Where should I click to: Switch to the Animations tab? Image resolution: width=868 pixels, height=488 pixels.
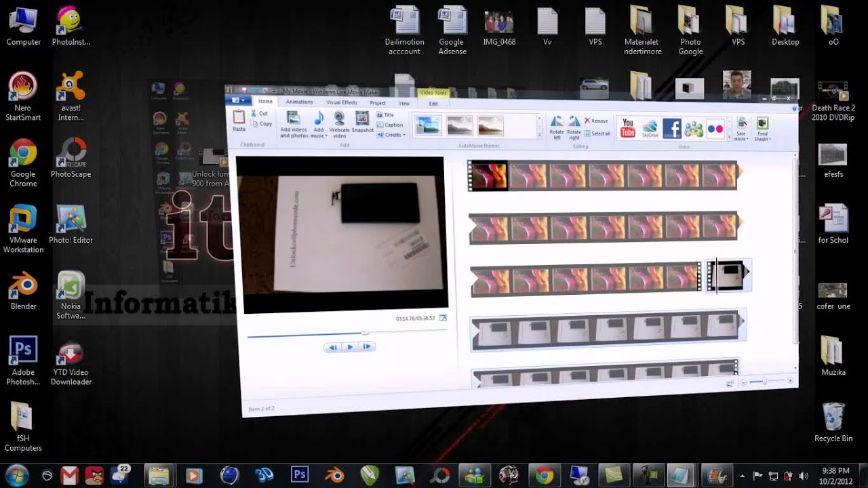pos(299,102)
